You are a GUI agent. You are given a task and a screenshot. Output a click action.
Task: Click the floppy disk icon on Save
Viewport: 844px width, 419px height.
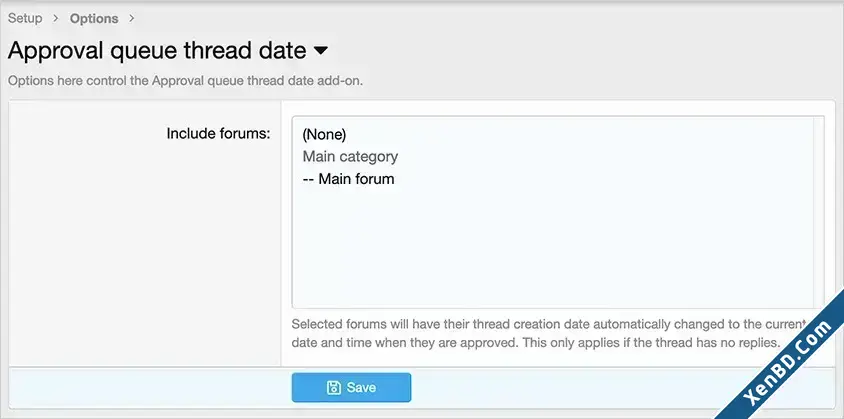(334, 388)
